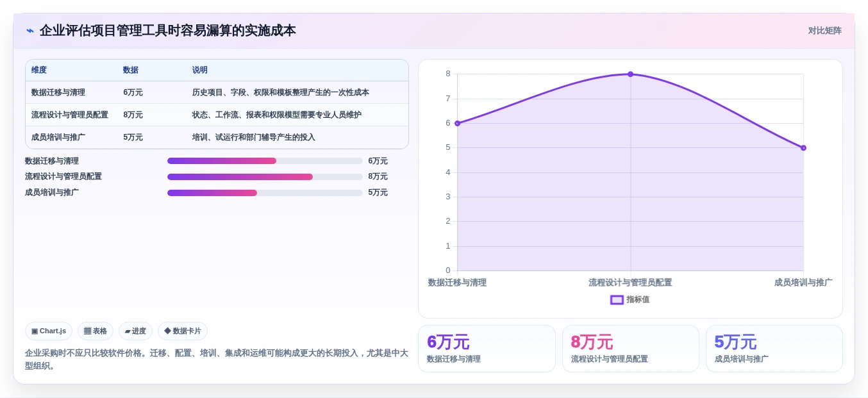The width and height of the screenshot is (868, 398).
Task: Click description 历史项目、字段、权限和模板整理产生的一次性成本
Action: point(281,92)
